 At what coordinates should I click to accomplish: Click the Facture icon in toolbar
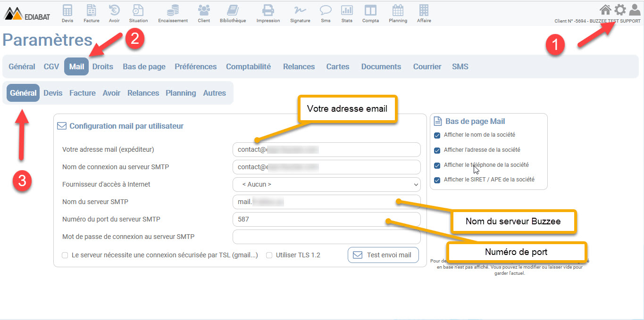(91, 10)
